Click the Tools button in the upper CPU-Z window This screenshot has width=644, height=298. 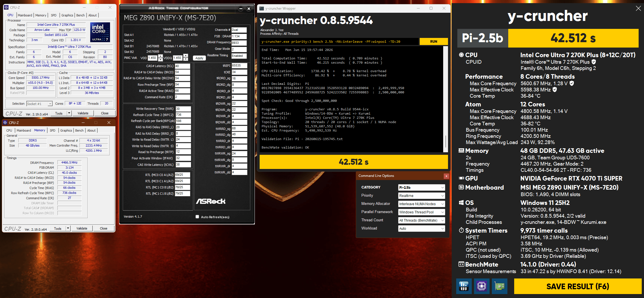click(x=59, y=113)
